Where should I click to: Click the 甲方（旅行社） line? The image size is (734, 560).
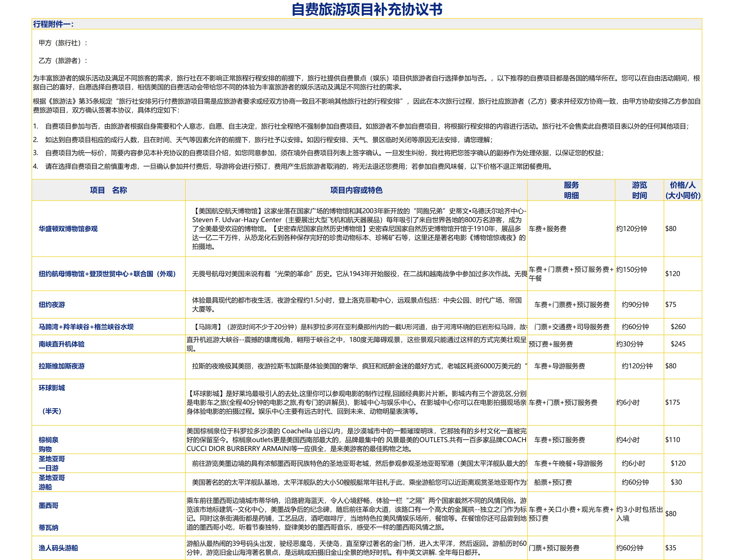(63, 43)
